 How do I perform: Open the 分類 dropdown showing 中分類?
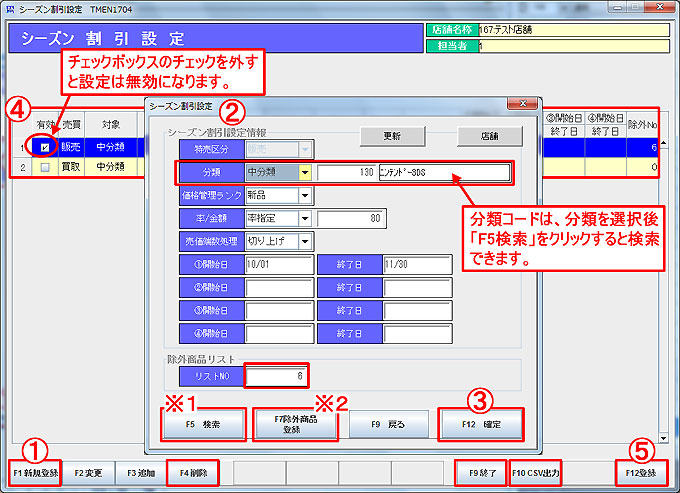[x=305, y=173]
